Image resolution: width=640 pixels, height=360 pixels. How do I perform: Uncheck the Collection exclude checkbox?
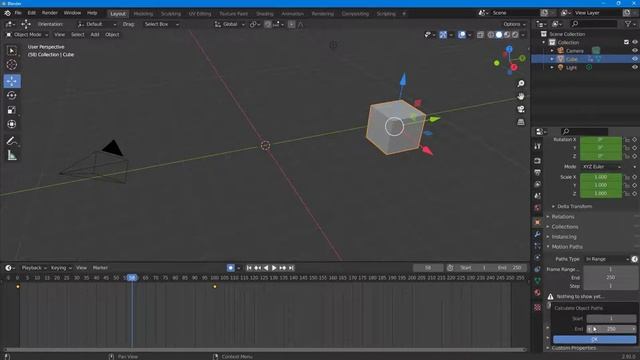(627, 42)
